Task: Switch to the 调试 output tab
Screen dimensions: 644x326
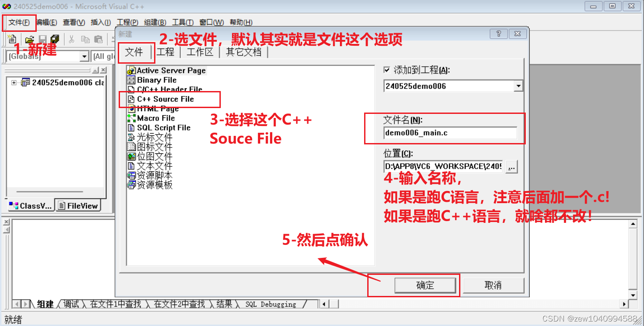Action: tap(71, 304)
